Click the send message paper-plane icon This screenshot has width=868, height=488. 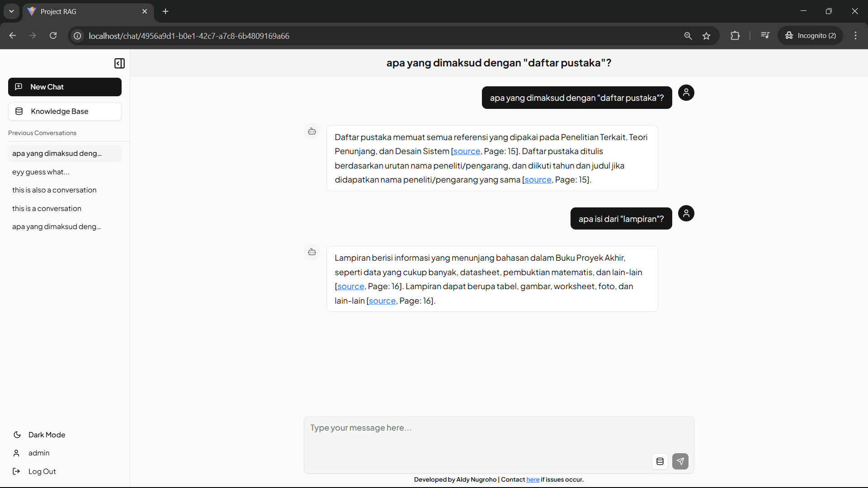pyautogui.click(x=680, y=461)
